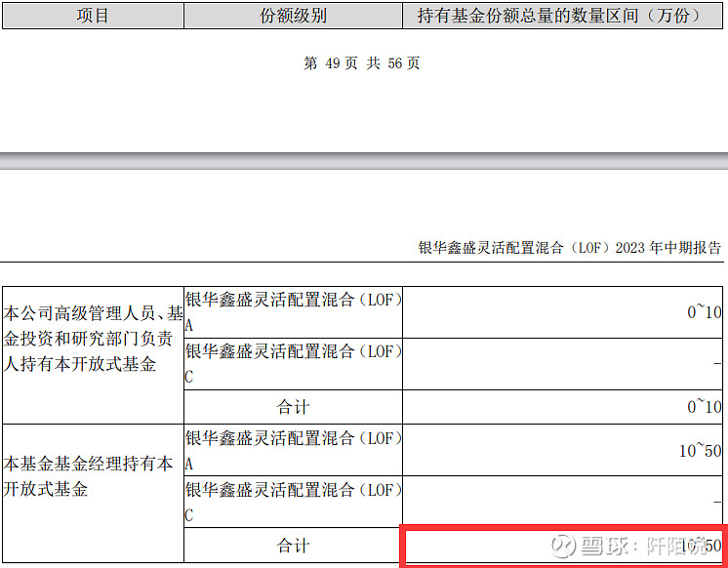728x568 pixels.
Task: Click page number text 第 49 页 共 56 页
Action: (362, 63)
